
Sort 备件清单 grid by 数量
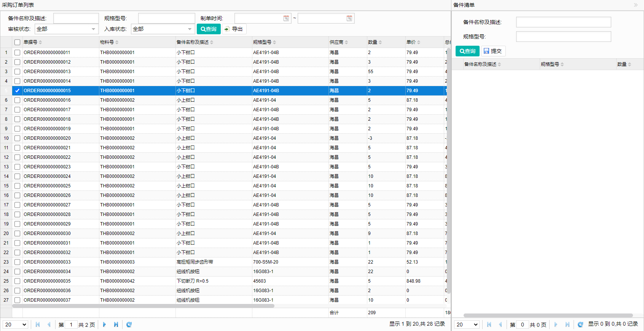624,64
